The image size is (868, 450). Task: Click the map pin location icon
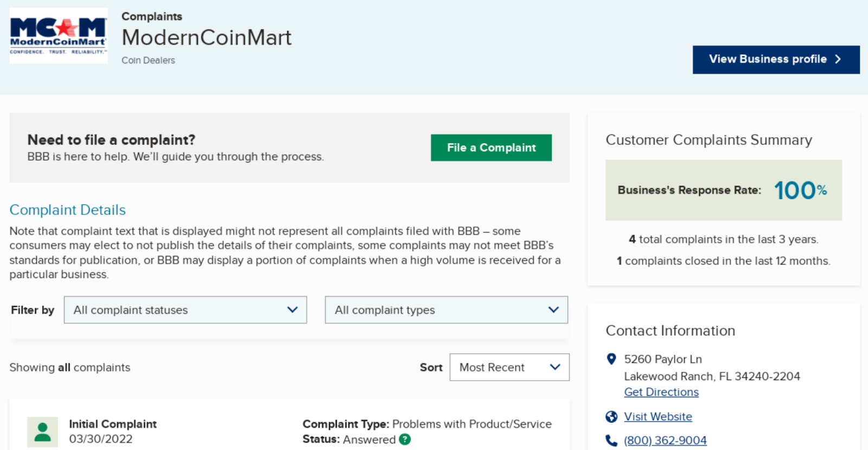pos(611,359)
